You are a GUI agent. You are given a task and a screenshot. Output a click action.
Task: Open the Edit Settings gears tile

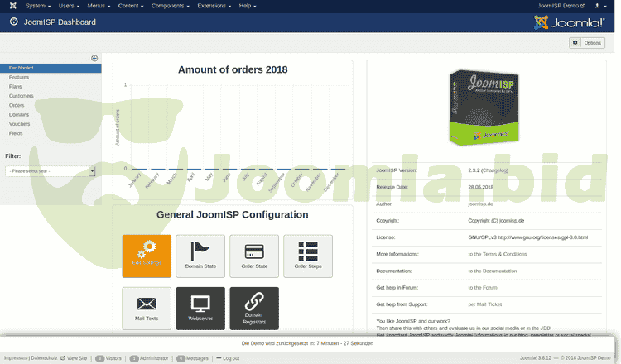pyautogui.click(x=147, y=256)
